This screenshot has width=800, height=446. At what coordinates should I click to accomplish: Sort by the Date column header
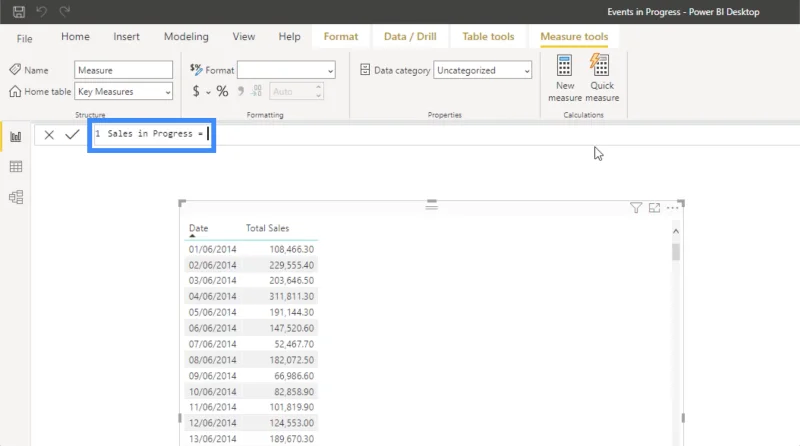198,228
